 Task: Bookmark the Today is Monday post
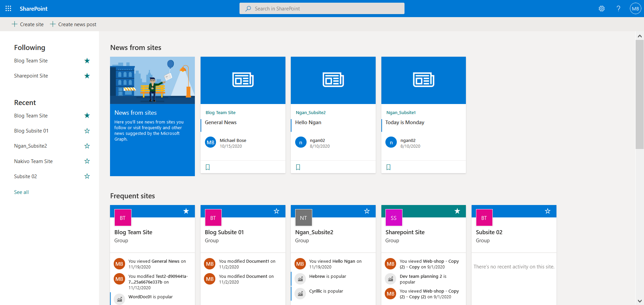388,167
